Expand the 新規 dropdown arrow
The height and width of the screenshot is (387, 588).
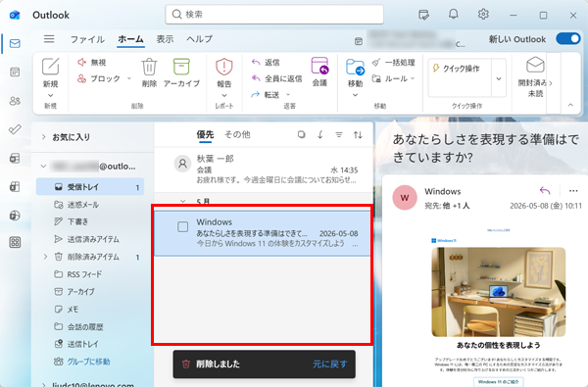point(50,96)
